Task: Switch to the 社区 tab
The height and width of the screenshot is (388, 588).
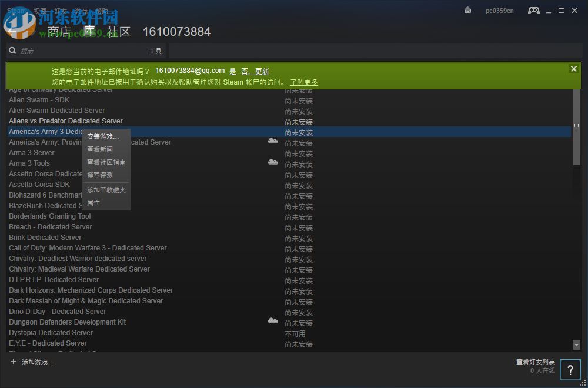Action: click(120, 32)
